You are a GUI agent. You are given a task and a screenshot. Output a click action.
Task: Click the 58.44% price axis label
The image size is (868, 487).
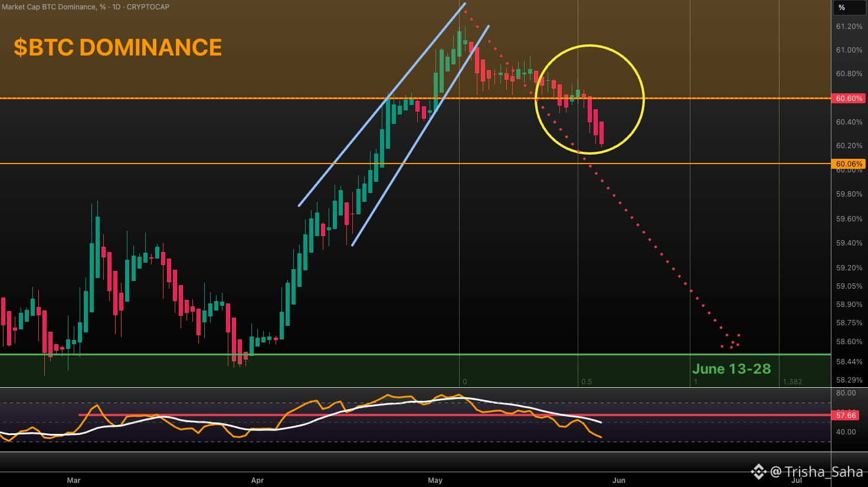coord(849,362)
